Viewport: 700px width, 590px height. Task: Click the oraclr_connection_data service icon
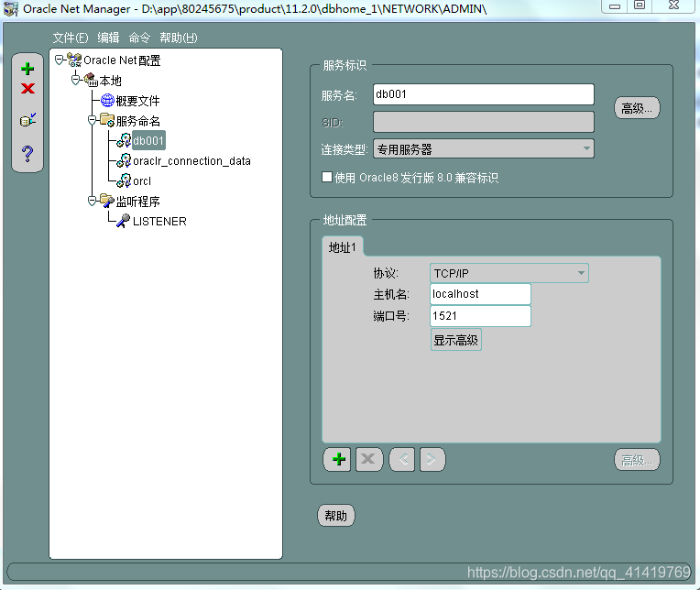tap(124, 160)
